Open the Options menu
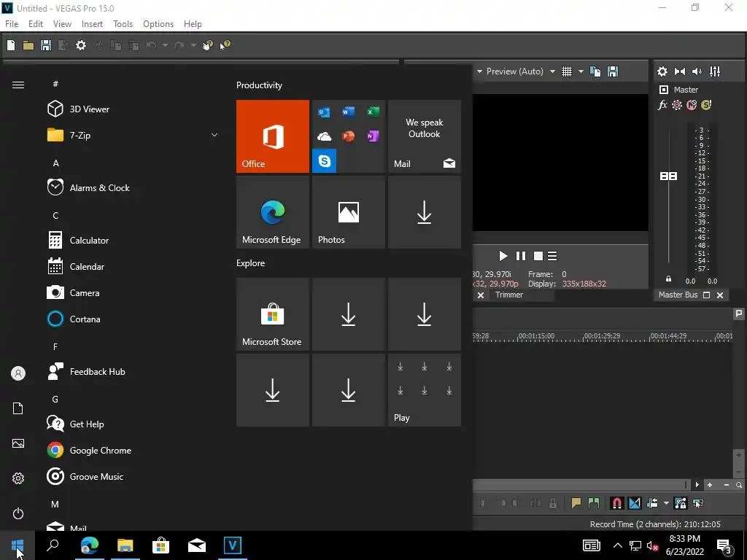This screenshot has width=747, height=560. [158, 24]
